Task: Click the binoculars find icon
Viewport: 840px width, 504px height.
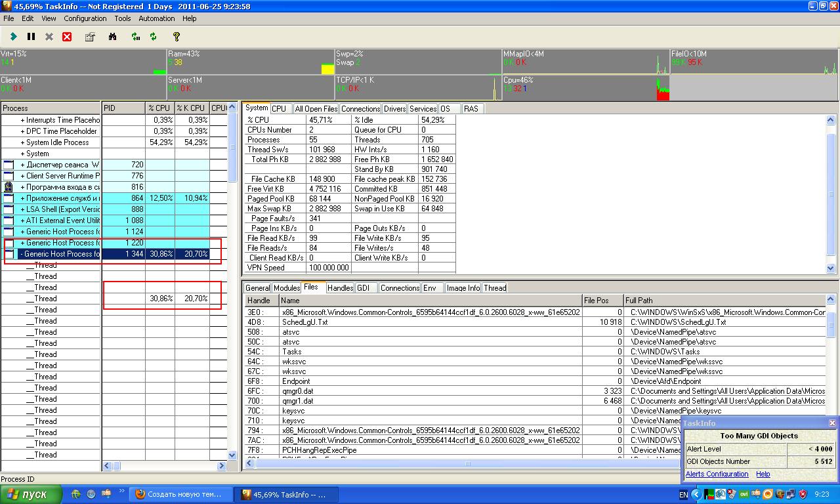Action: tap(112, 37)
